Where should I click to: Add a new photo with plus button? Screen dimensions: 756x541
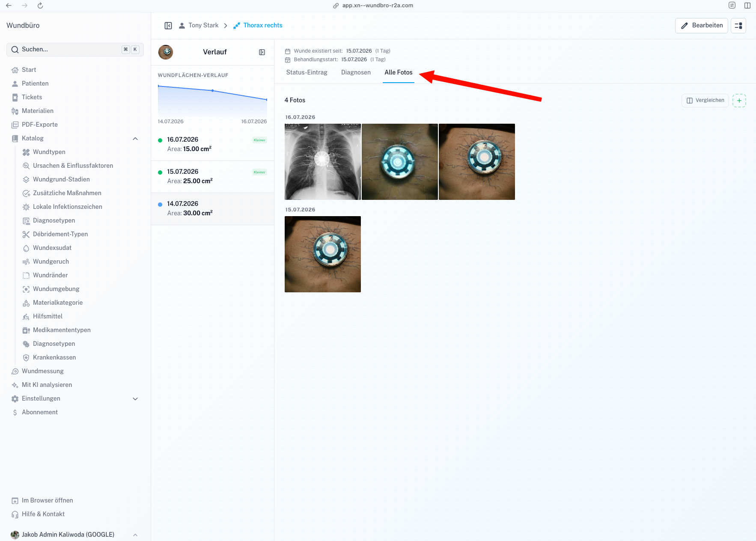739,101
